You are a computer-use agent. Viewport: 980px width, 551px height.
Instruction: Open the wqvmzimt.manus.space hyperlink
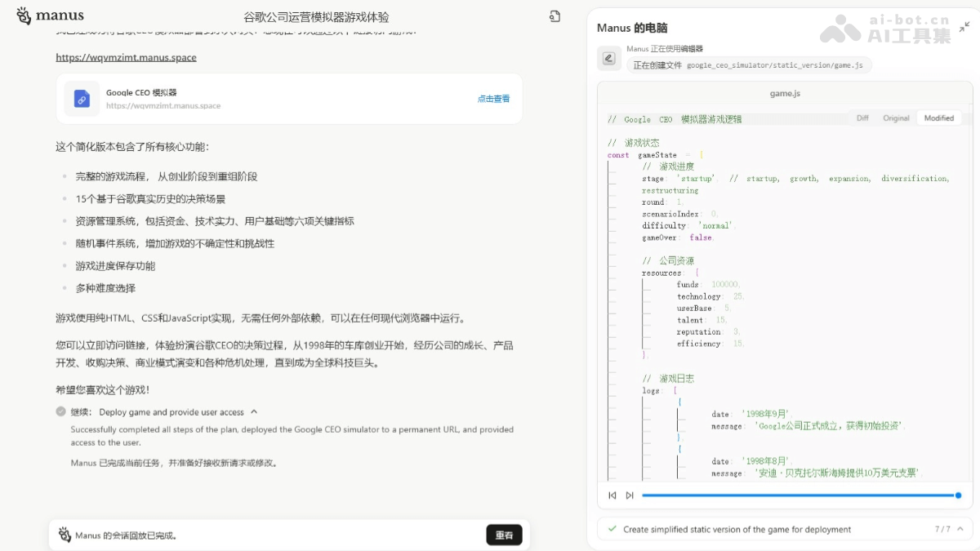(126, 57)
